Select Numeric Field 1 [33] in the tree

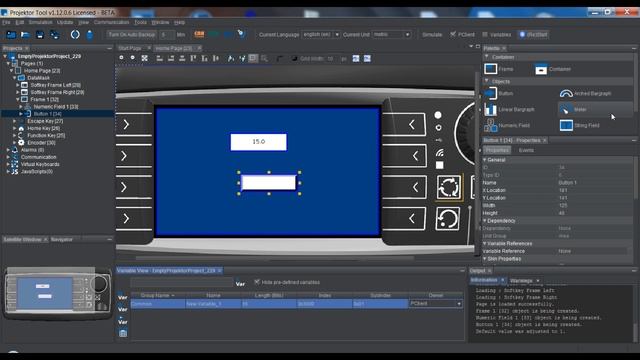pos(56,107)
